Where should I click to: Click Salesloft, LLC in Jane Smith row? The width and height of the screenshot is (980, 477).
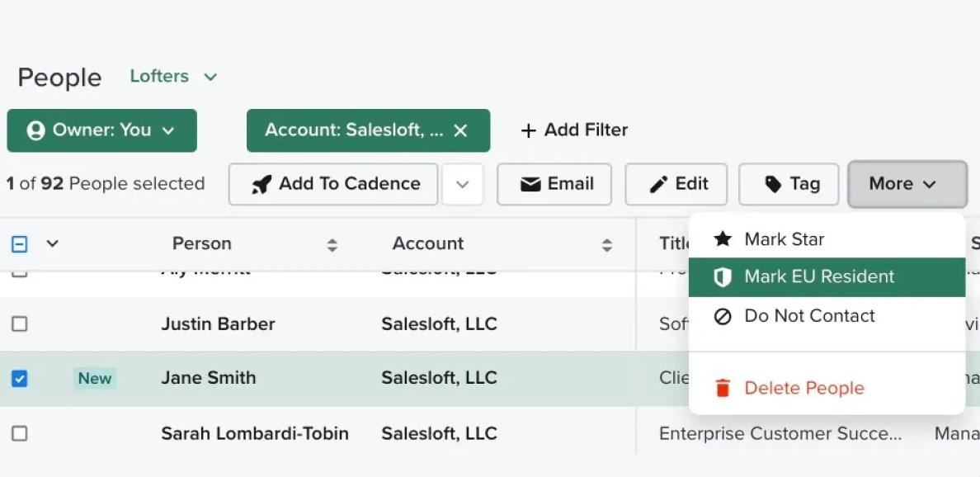coord(440,378)
